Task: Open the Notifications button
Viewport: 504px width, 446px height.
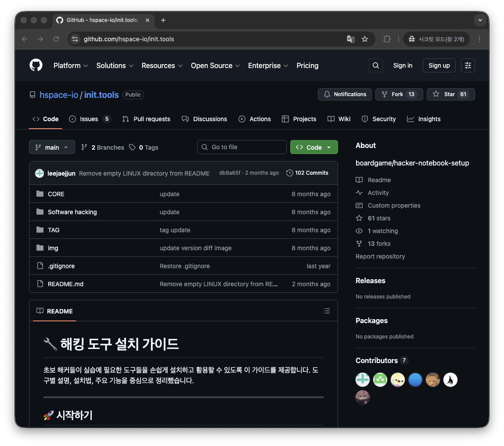Action: 345,94
